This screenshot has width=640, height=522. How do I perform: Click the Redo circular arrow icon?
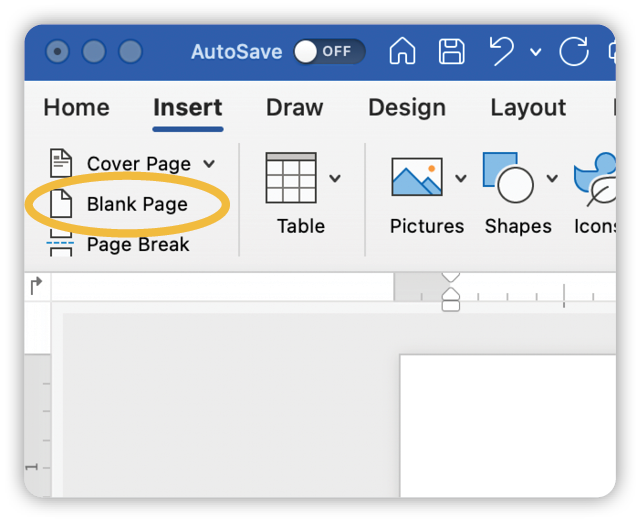tap(574, 51)
